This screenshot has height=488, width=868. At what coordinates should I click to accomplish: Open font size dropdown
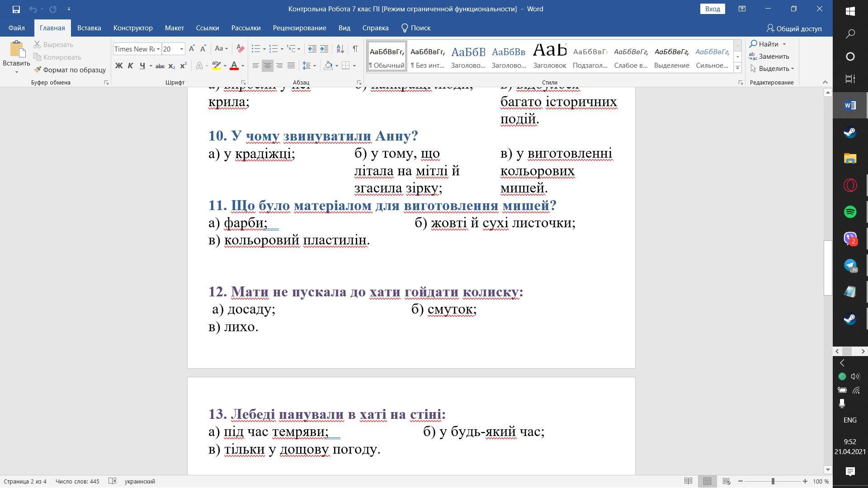[182, 49]
